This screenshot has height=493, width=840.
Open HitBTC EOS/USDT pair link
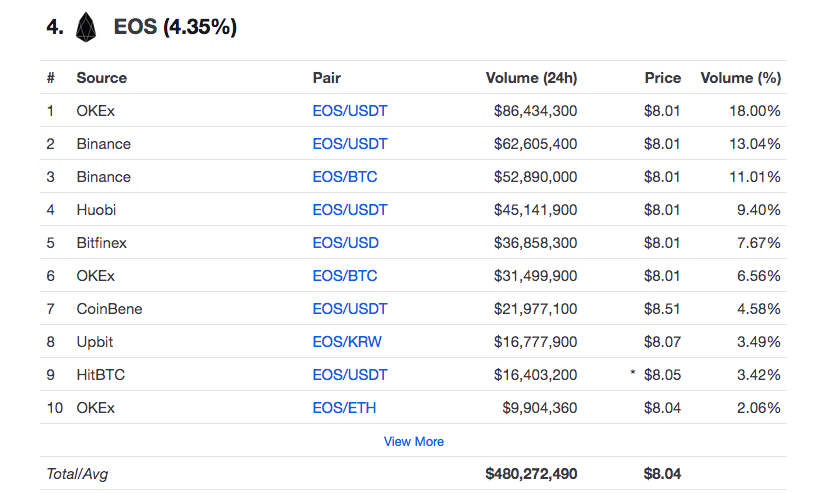click(350, 375)
